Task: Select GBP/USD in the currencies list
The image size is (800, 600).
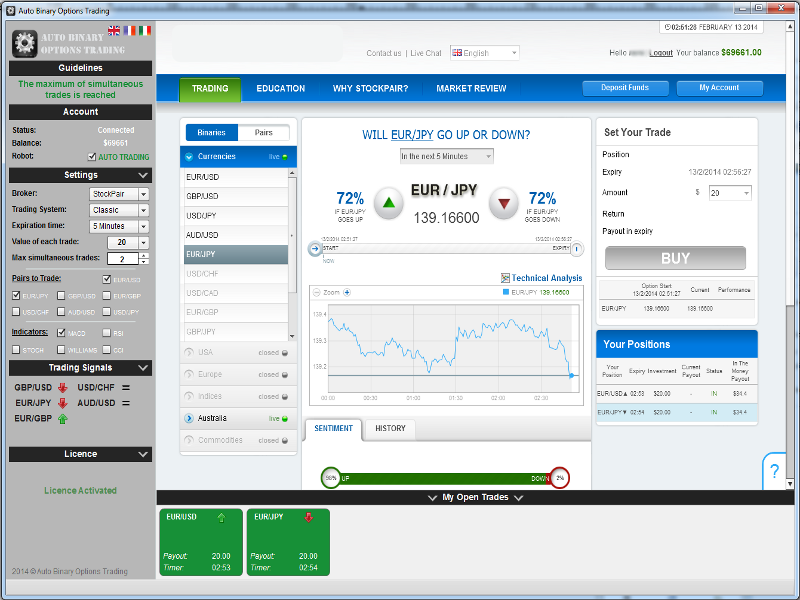Action: pos(236,196)
